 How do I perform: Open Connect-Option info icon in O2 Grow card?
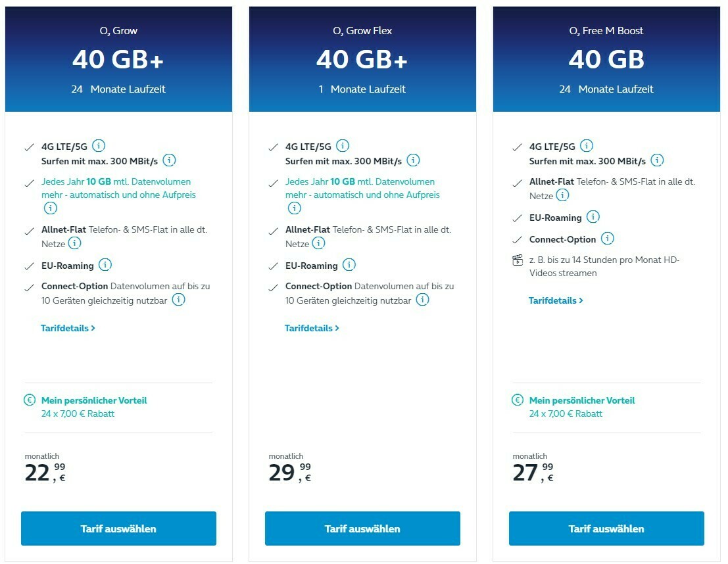pyautogui.click(x=178, y=300)
